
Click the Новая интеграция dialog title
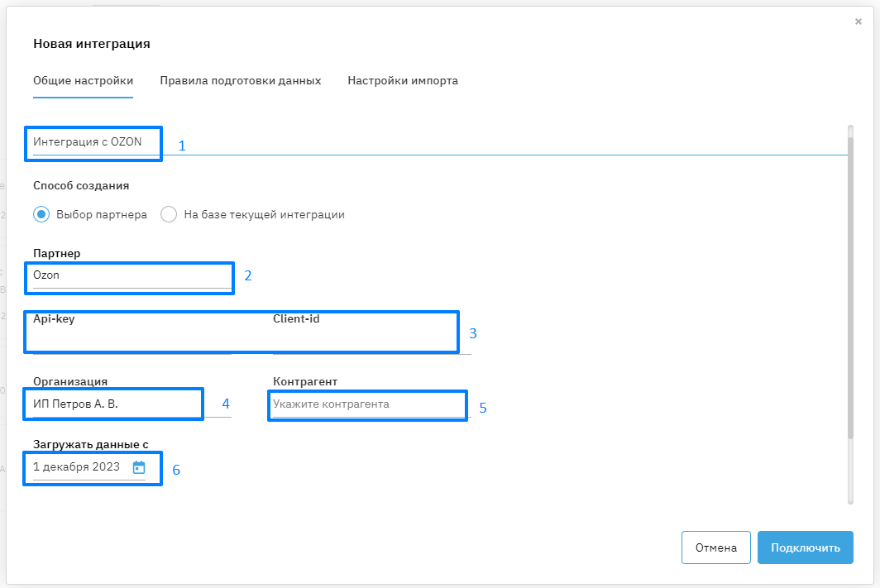coord(92,44)
